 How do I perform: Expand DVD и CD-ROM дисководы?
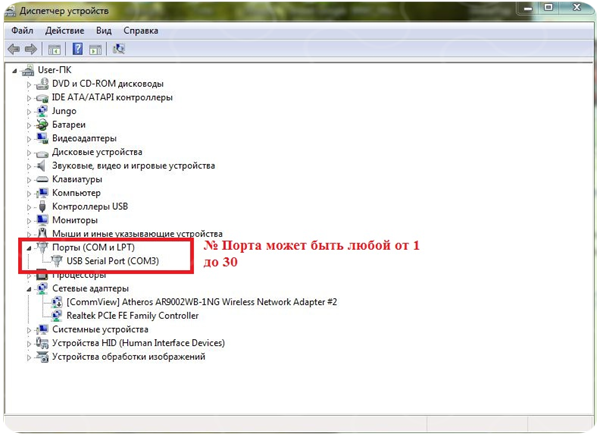[x=29, y=84]
